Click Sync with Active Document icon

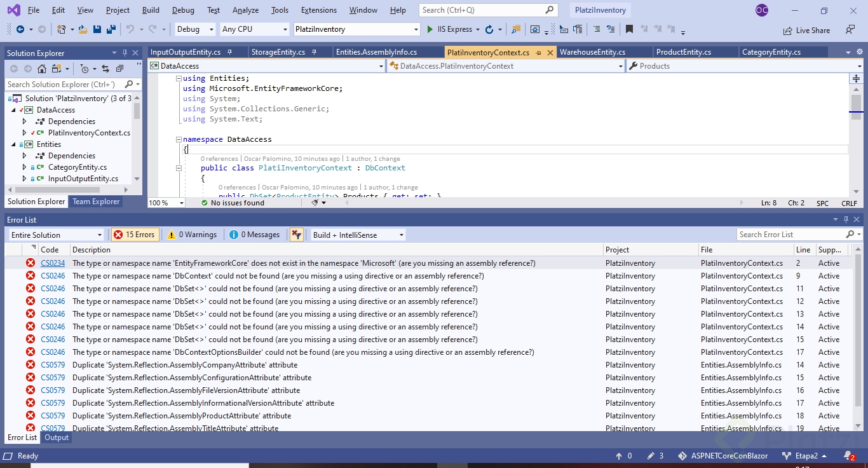[x=105, y=69]
